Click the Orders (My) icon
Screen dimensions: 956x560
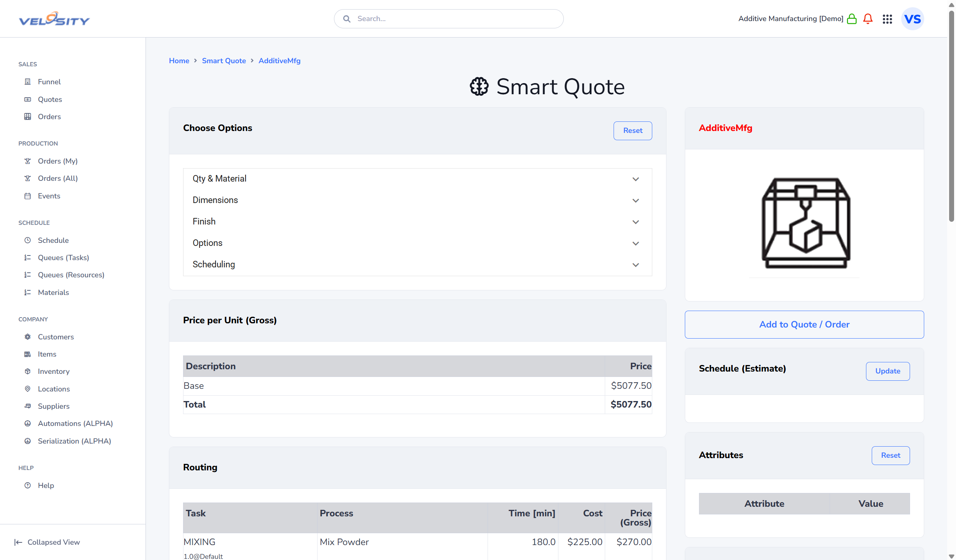tap(28, 161)
